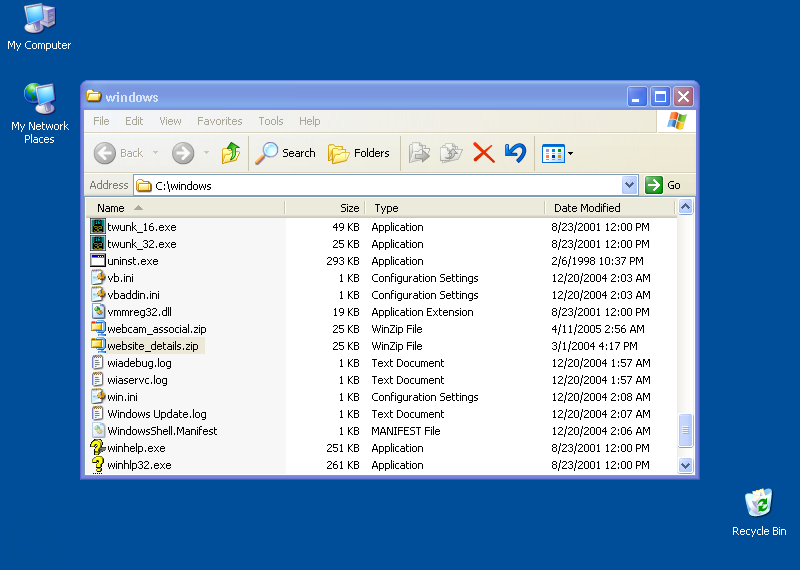Select the vmmreg32.dll file icon

[98, 311]
